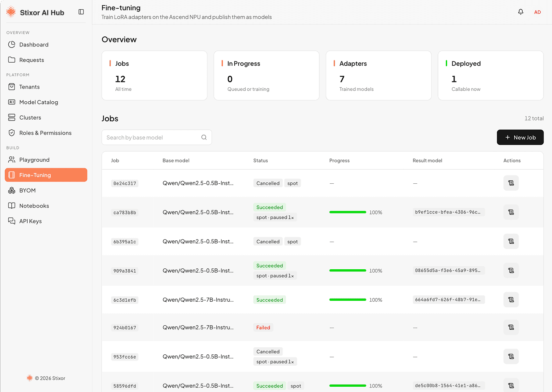This screenshot has width=552, height=392.
Task: Open Roles & Permissions
Action: (x=46, y=133)
